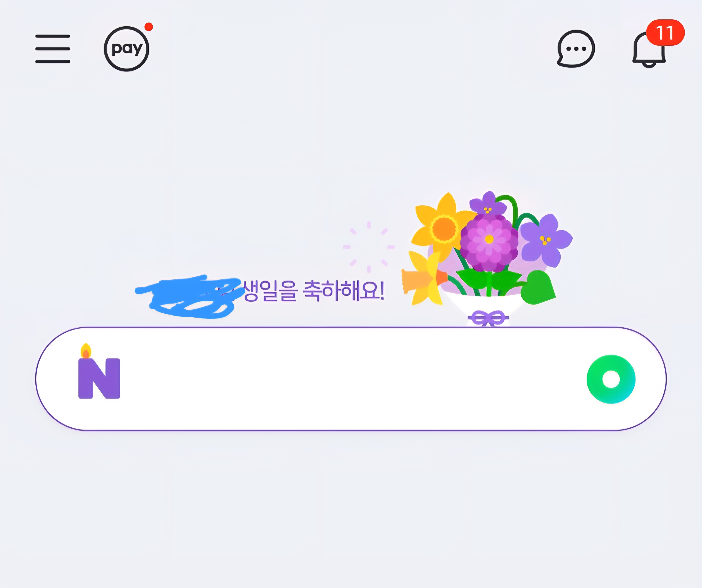
Task: Tap the sparkle burst beside the bouquet
Action: (x=369, y=247)
